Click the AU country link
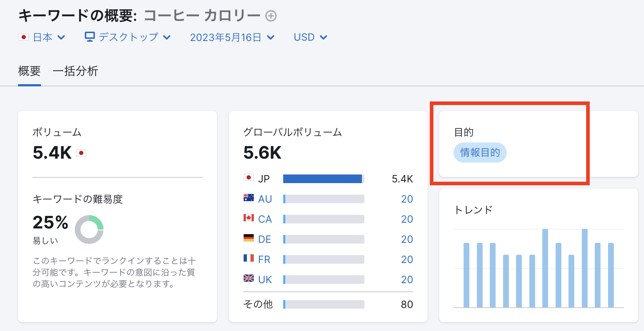644x331 pixels. [x=265, y=199]
